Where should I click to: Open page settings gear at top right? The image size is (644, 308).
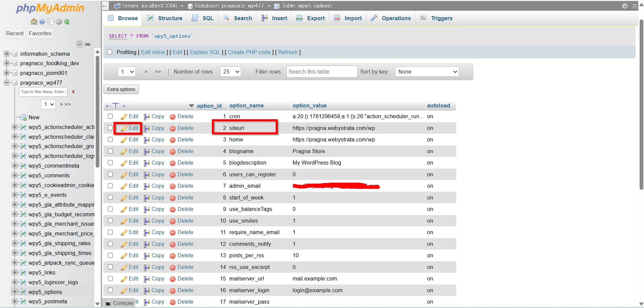[x=625, y=6]
